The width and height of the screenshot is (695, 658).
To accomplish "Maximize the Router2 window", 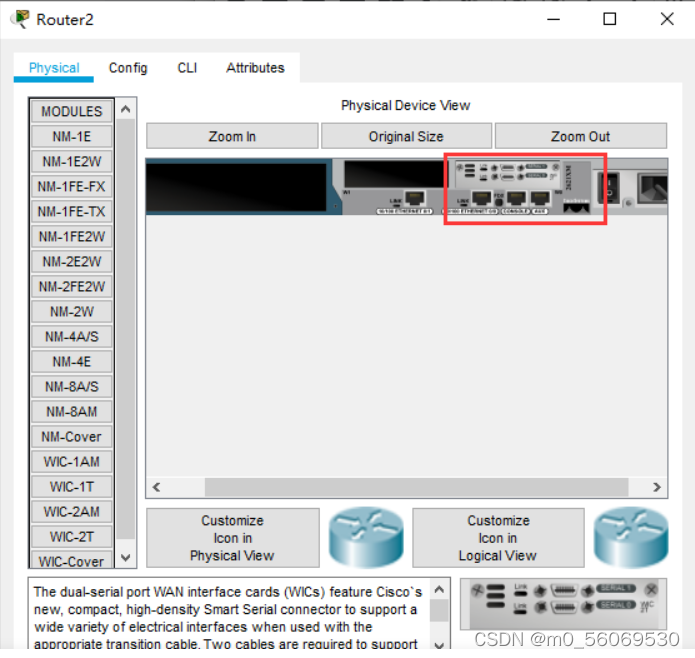I will point(609,19).
